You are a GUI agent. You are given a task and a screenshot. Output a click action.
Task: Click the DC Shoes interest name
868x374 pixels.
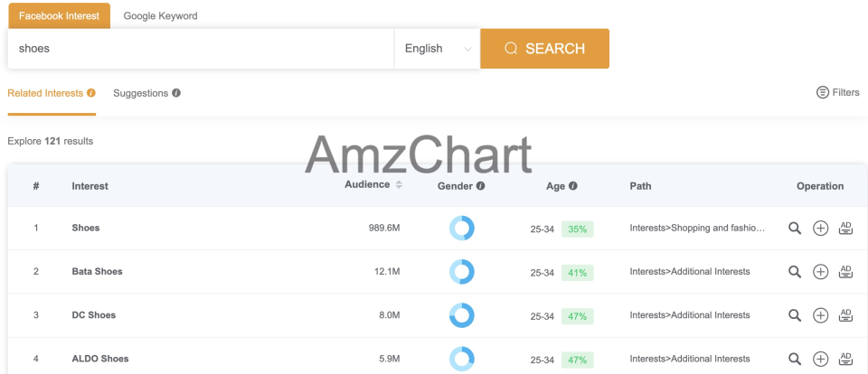tap(94, 315)
